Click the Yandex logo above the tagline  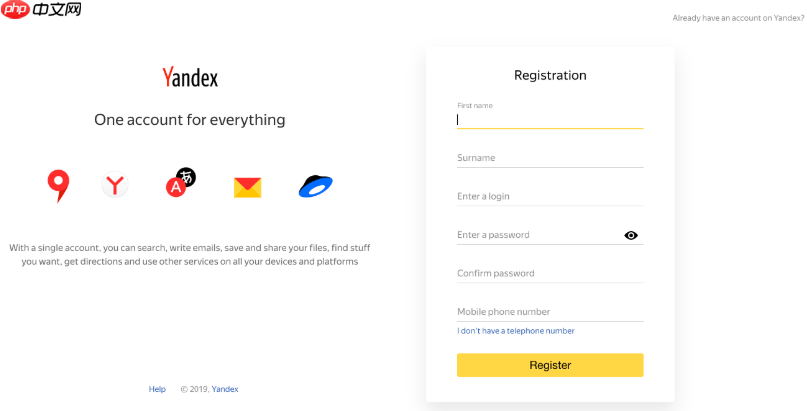coord(190,78)
